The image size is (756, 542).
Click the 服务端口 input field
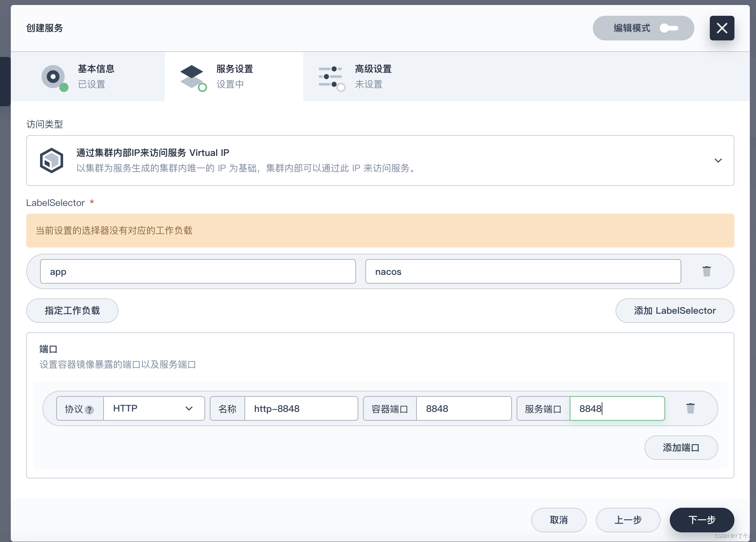coord(617,408)
